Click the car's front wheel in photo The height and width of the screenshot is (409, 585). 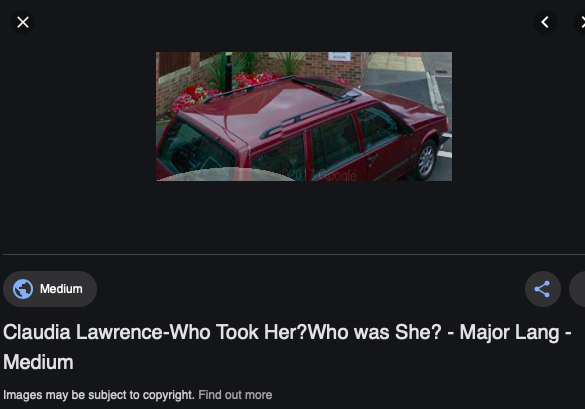coord(426,160)
